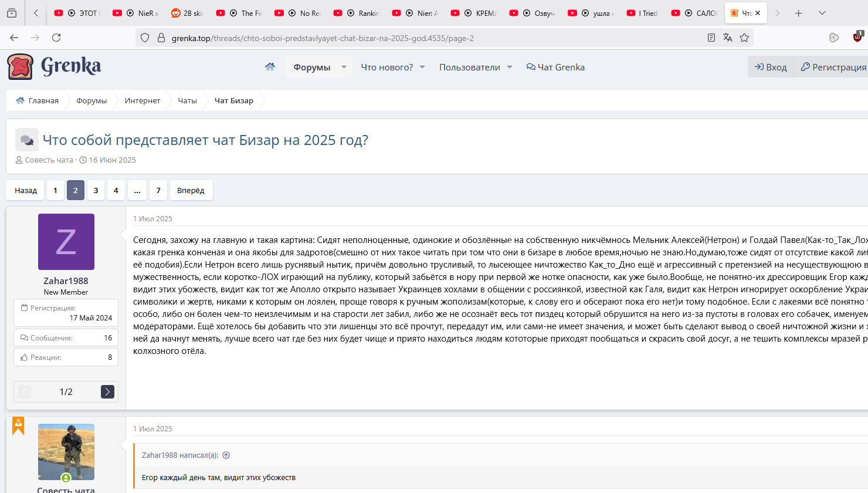Open the reader view icon in address bar
Screen dimensions: 868x493
point(711,38)
